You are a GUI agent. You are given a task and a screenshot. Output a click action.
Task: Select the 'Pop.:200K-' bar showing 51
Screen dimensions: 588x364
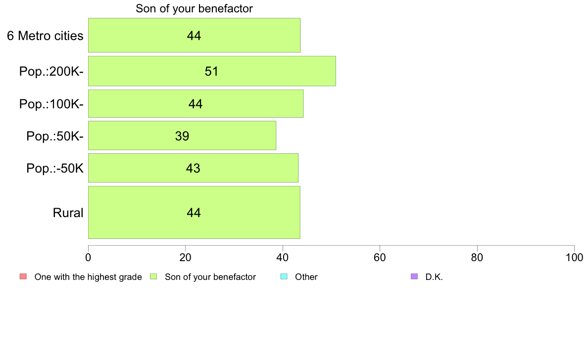click(x=212, y=71)
